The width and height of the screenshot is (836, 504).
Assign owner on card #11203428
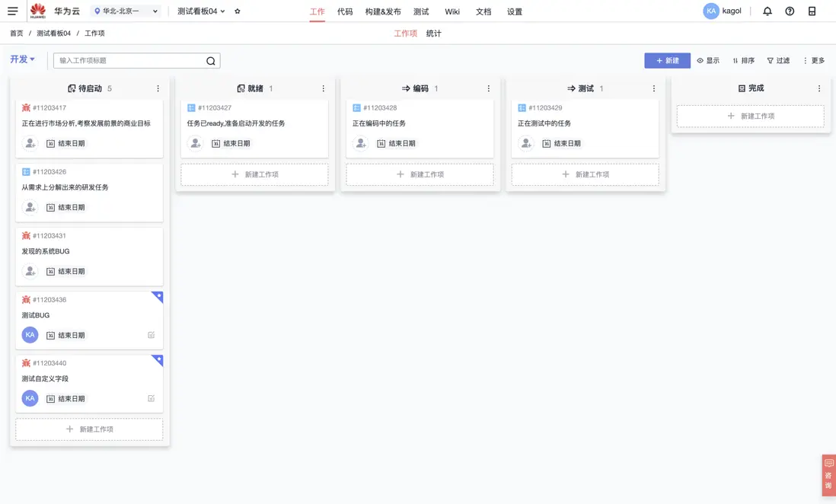[360, 143]
